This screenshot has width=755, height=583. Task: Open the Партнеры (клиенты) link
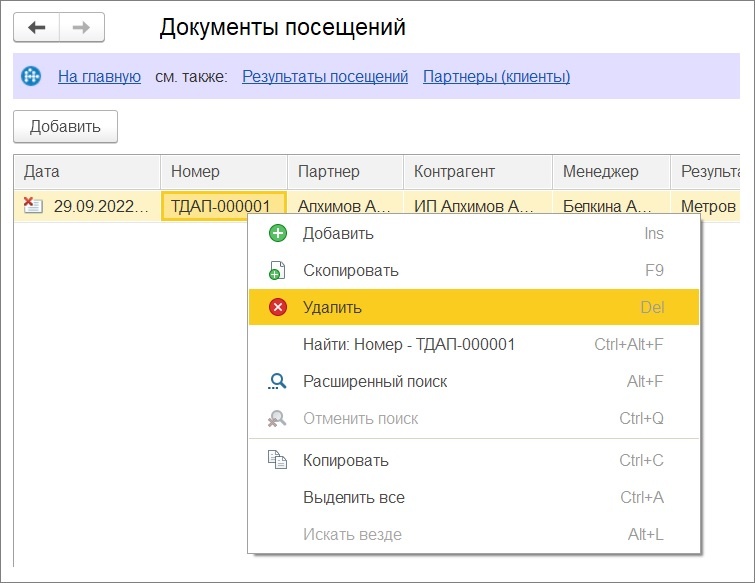496,77
